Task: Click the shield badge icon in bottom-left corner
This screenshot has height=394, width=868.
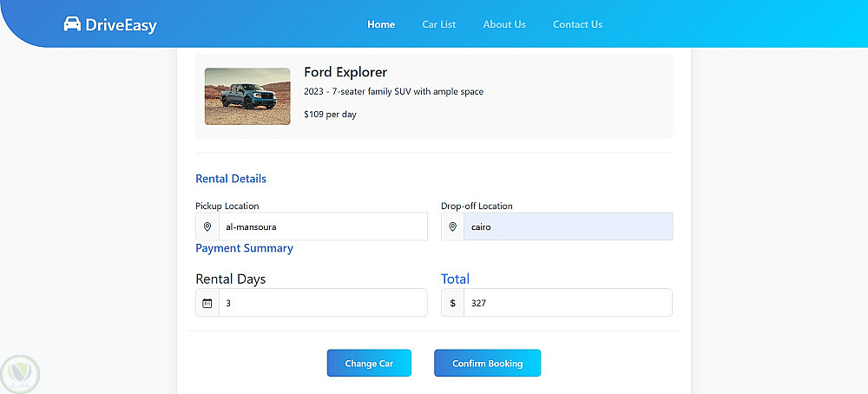Action: click(19, 374)
